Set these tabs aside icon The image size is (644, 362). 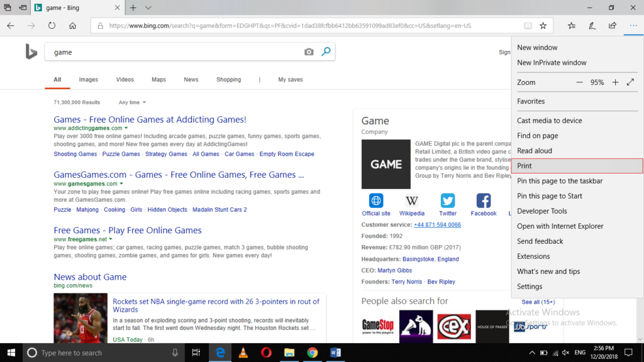point(23,8)
